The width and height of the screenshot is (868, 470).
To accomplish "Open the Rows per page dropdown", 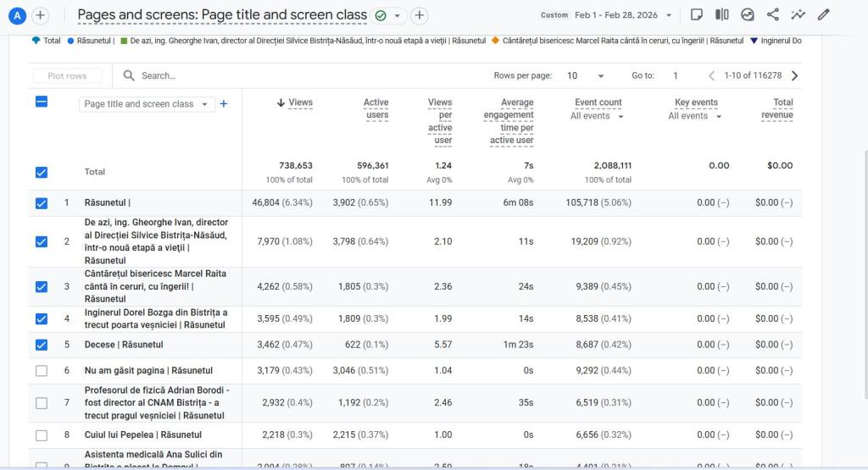I will click(586, 75).
